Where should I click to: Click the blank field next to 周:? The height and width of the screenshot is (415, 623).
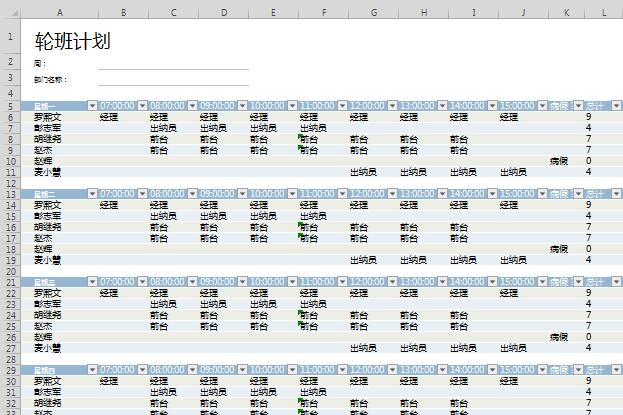pyautogui.click(x=173, y=63)
